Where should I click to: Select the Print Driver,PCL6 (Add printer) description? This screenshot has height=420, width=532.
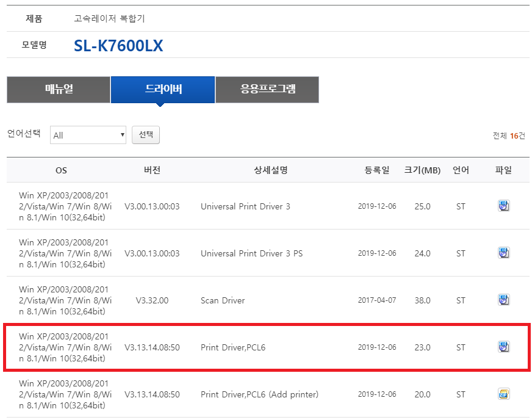coord(259,394)
